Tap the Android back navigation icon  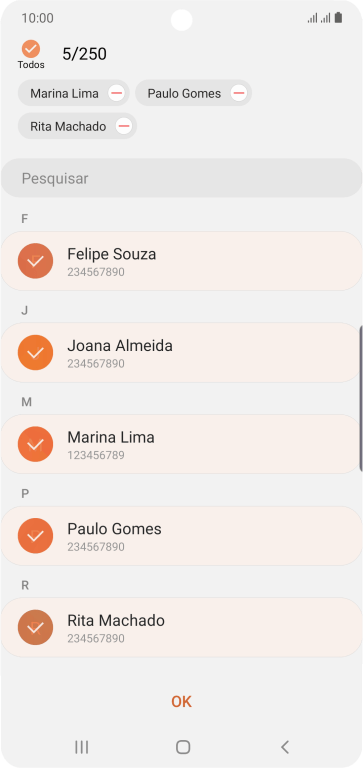point(285,746)
